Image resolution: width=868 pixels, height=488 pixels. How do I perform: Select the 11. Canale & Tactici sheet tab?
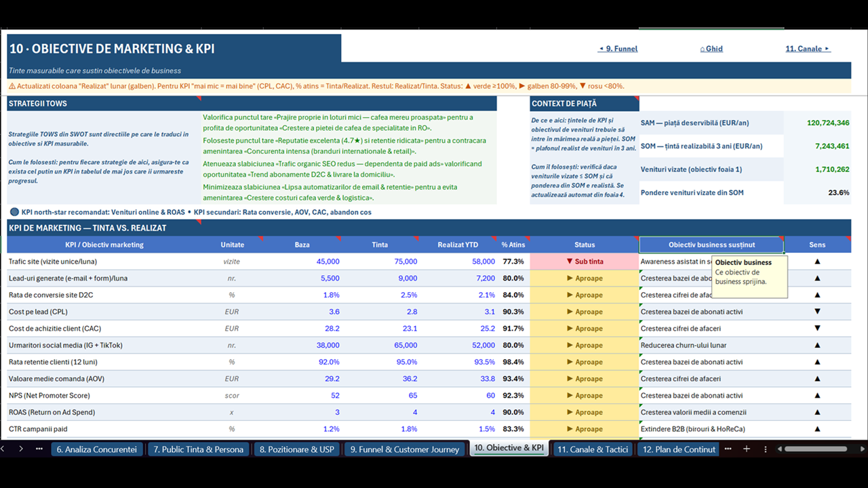pyautogui.click(x=593, y=449)
